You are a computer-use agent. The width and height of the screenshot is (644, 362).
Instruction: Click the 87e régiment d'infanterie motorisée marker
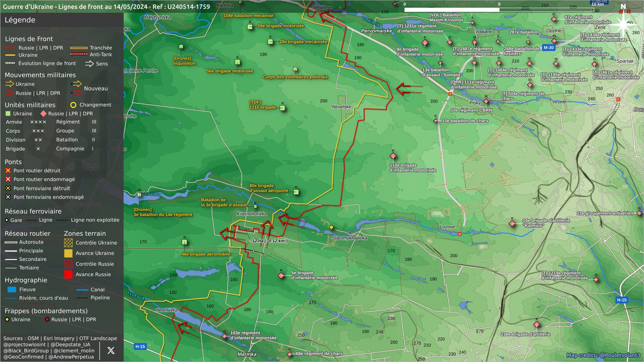tap(554, 19)
